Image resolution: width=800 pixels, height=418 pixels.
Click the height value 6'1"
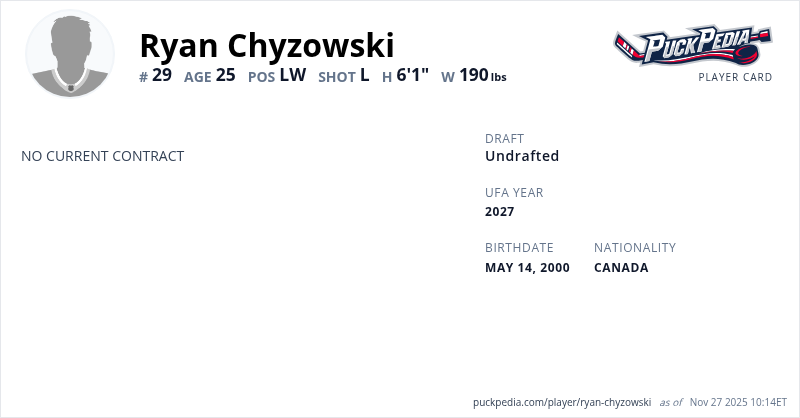click(x=413, y=75)
